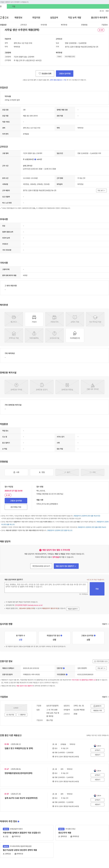Open 더보기 in 기업정보 section
This screenshot has width=109, height=868.
coord(105,697)
